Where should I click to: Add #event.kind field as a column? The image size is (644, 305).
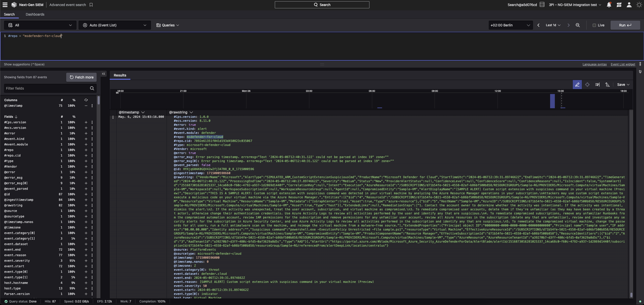coord(86,139)
